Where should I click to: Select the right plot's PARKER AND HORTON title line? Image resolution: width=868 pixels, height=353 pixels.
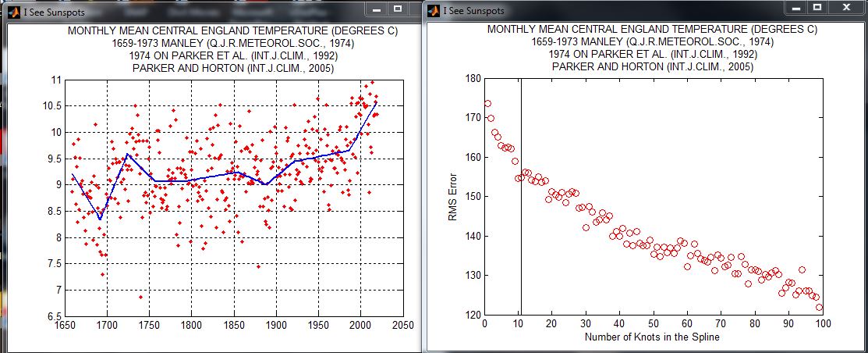[x=652, y=68]
